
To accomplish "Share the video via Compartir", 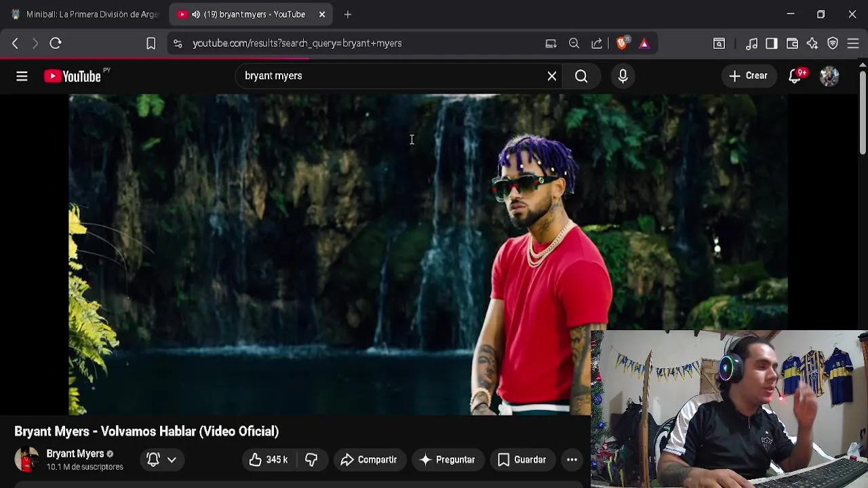I will point(369,460).
